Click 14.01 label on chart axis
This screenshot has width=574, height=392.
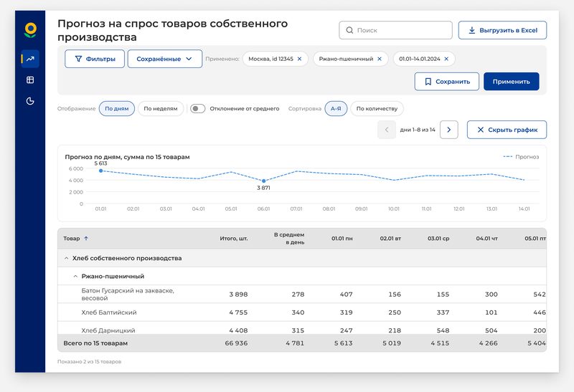tap(524, 209)
